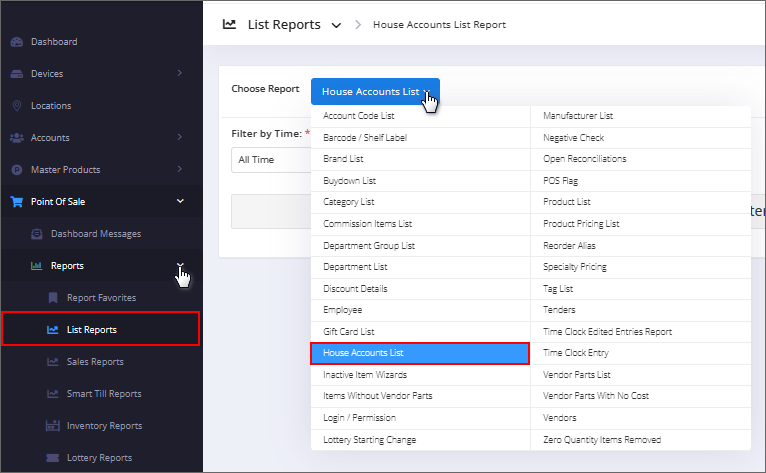The image size is (766, 473).
Task: Click the Dashboard Messages icon
Action: pyautogui.click(x=37, y=234)
